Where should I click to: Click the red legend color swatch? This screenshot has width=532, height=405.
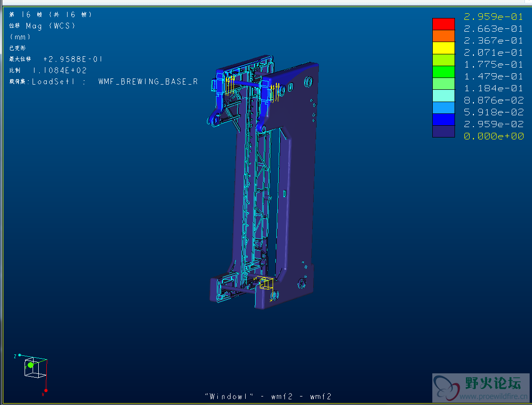point(444,24)
